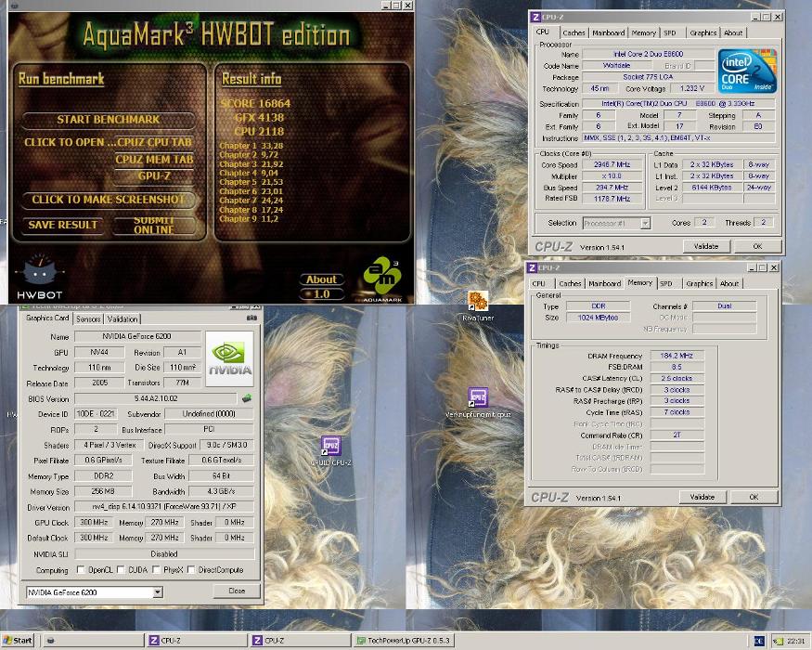Click the AquaMark am3 logo

[x=382, y=279]
